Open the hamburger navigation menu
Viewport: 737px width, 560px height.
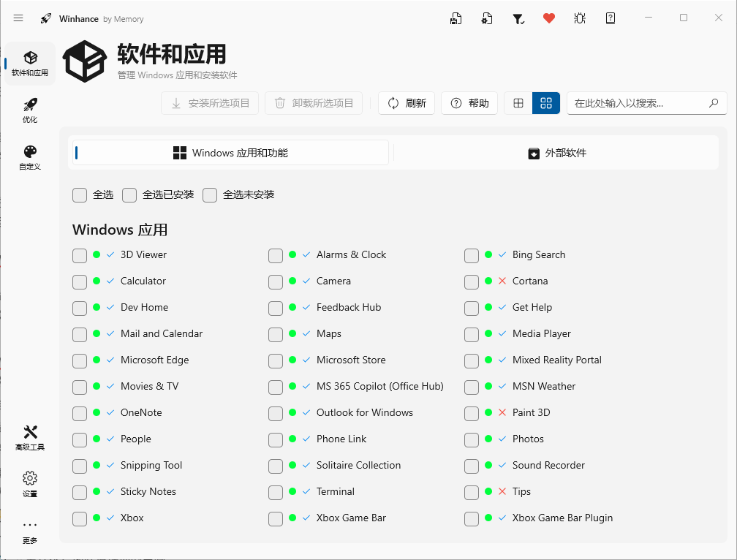(18, 18)
